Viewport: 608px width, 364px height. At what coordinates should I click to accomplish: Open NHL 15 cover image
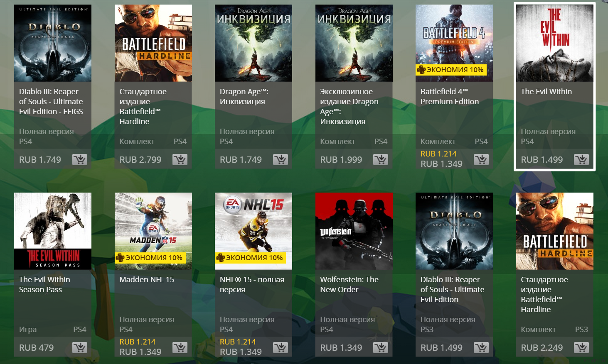pos(254,231)
